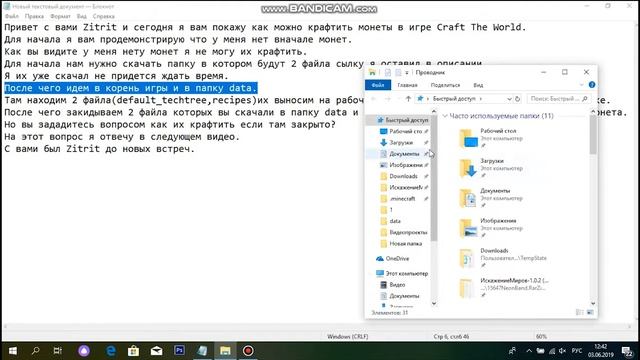Screen dimensions: 640x360
Task: Click the Bandicam recorder taskbar icon
Action: click(x=248, y=351)
